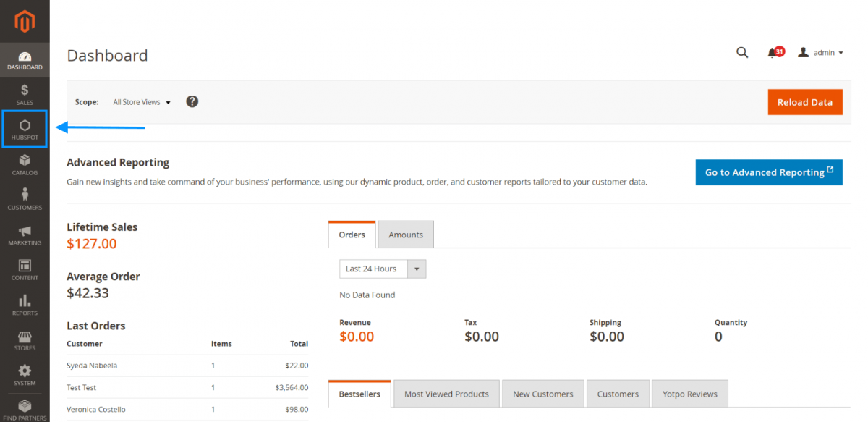Open the Hubspot section in the sidebar
Image resolution: width=868 pixels, height=422 pixels.
(25, 129)
